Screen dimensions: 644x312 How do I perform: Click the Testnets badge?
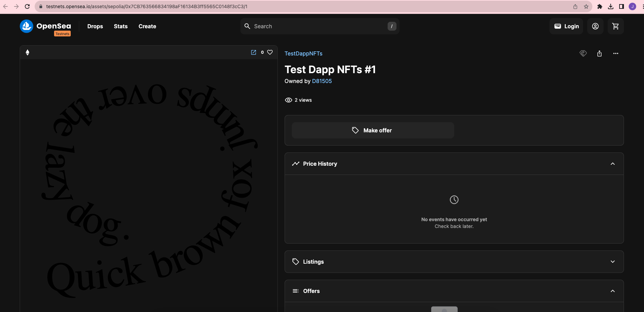coord(63,34)
